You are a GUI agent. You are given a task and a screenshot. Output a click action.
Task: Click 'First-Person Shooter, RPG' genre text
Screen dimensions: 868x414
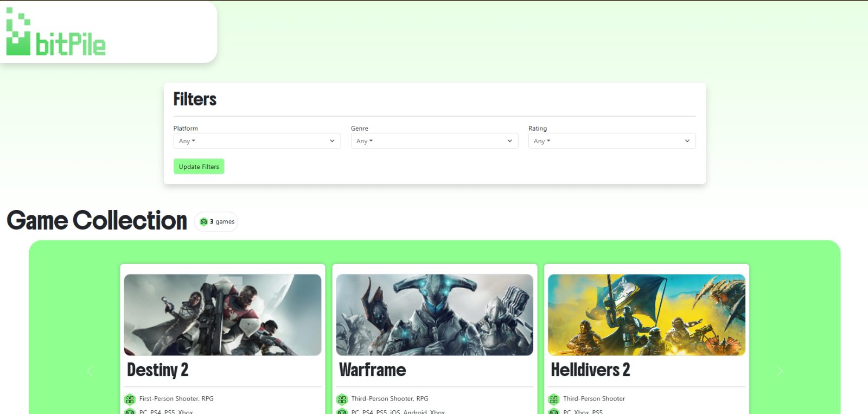[176, 399]
